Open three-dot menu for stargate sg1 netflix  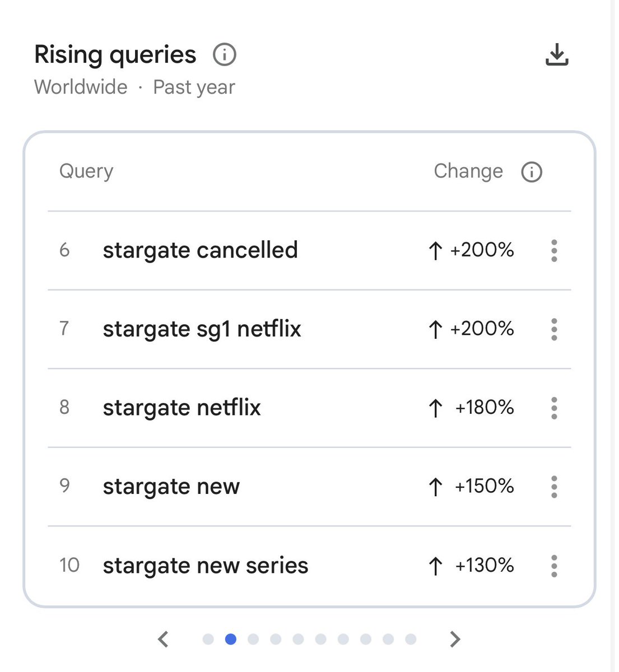(x=554, y=329)
